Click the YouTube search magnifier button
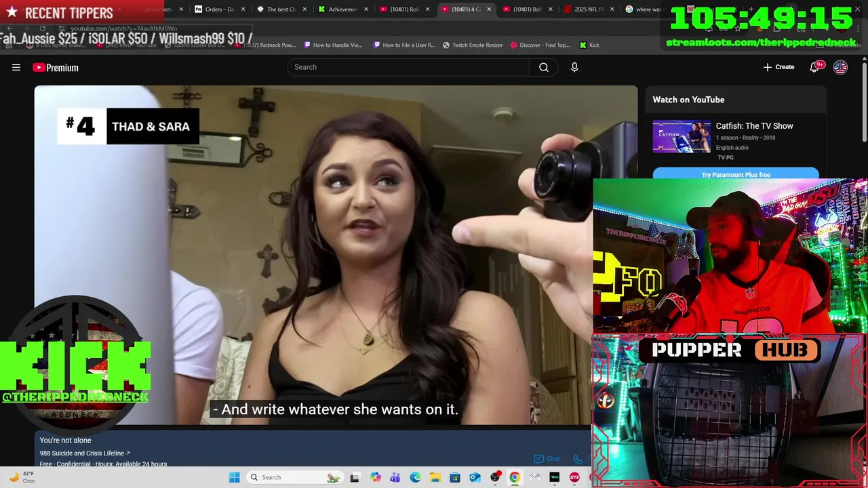Screen dimensions: 868x488 point(544,67)
